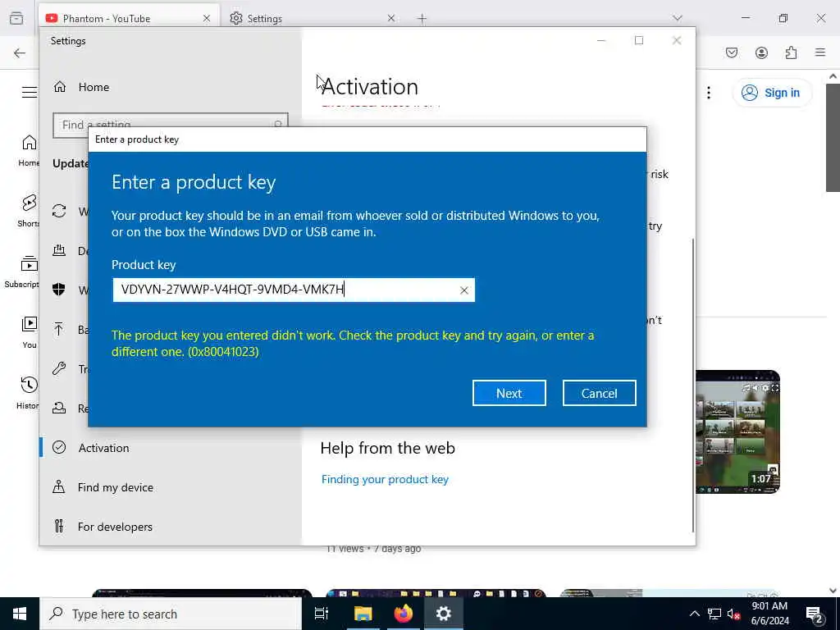Click the Backup upward-arrow icon in sidebar
The height and width of the screenshot is (630, 840).
(x=59, y=329)
